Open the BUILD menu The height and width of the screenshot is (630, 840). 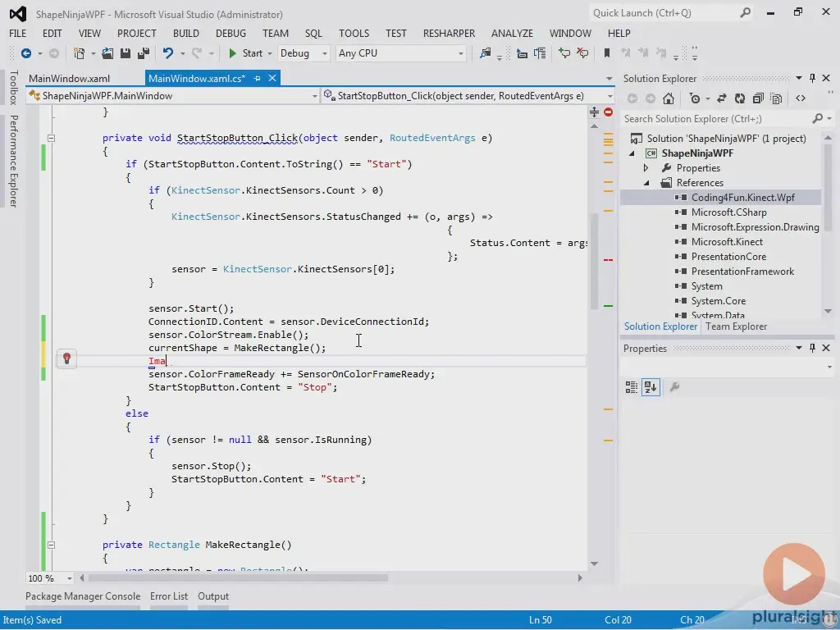coord(186,33)
